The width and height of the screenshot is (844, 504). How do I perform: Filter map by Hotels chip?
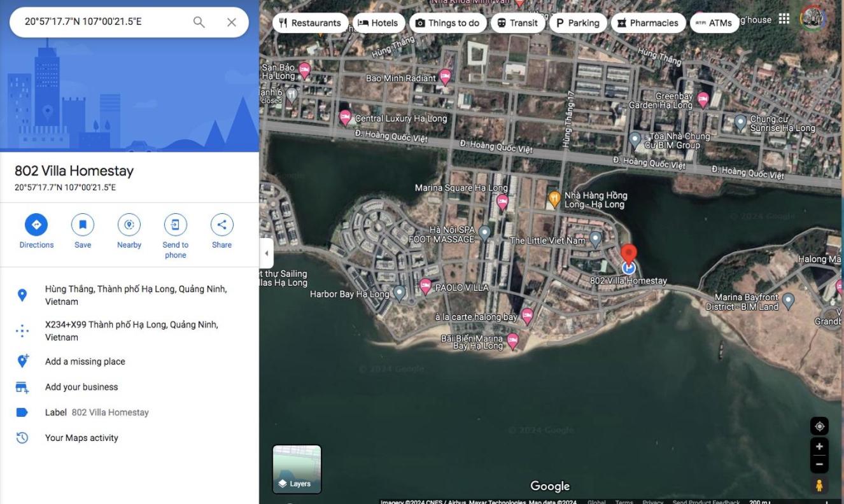click(378, 23)
